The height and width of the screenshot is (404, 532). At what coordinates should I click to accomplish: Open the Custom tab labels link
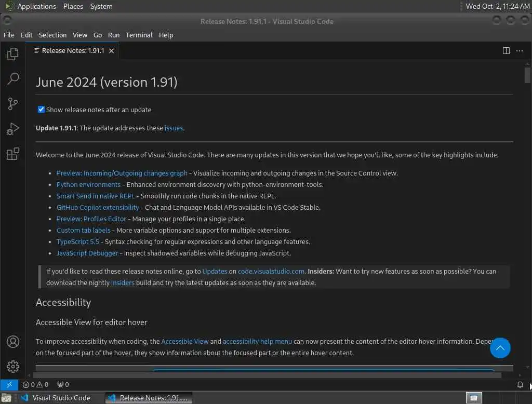pyautogui.click(x=84, y=231)
